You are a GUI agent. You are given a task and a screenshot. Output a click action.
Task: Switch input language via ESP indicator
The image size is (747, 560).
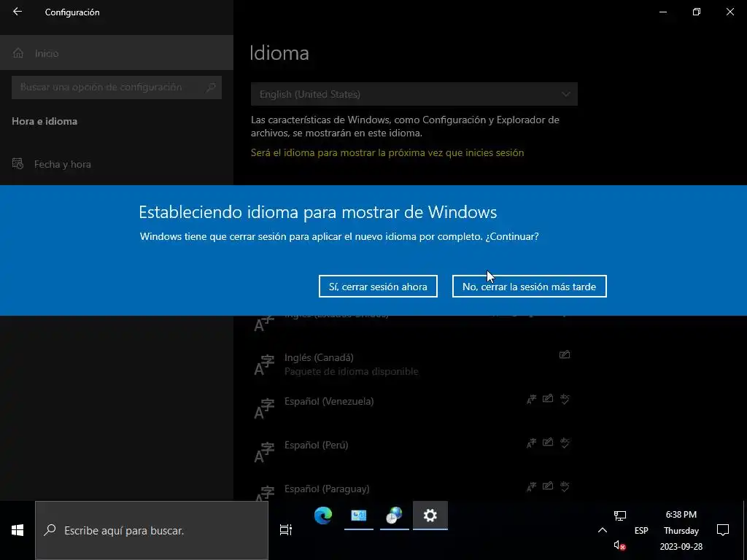click(x=641, y=531)
